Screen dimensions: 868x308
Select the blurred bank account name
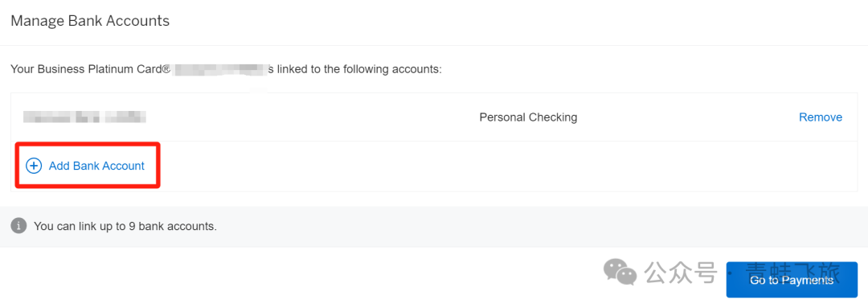click(84, 117)
